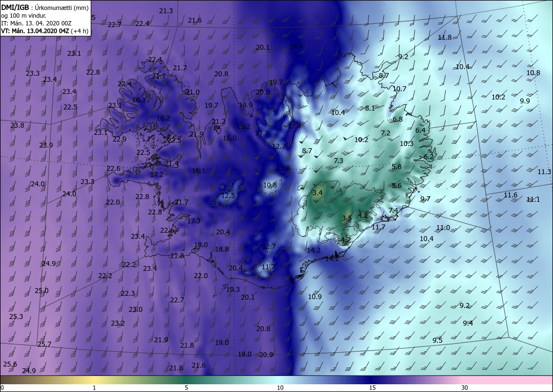Click the 'og 100 m vindur.' subtitle line
Screen dimensions: 553x392
click(24, 15)
